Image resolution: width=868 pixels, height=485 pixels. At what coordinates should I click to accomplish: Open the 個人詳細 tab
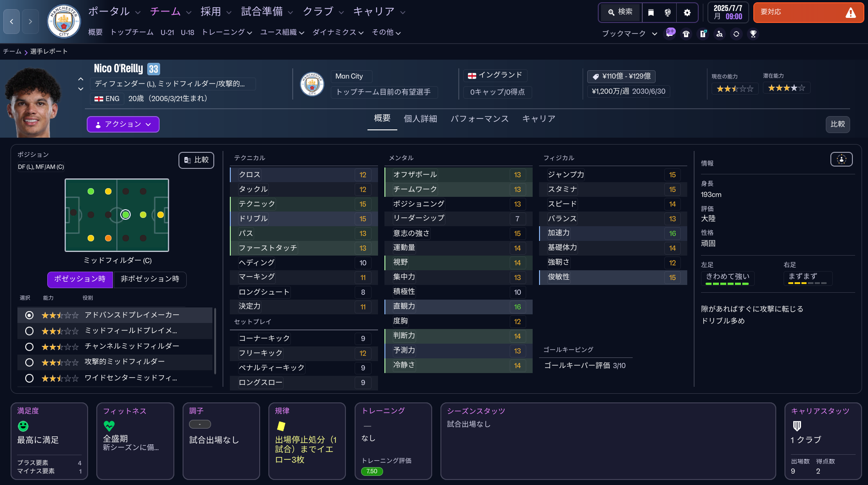click(420, 119)
